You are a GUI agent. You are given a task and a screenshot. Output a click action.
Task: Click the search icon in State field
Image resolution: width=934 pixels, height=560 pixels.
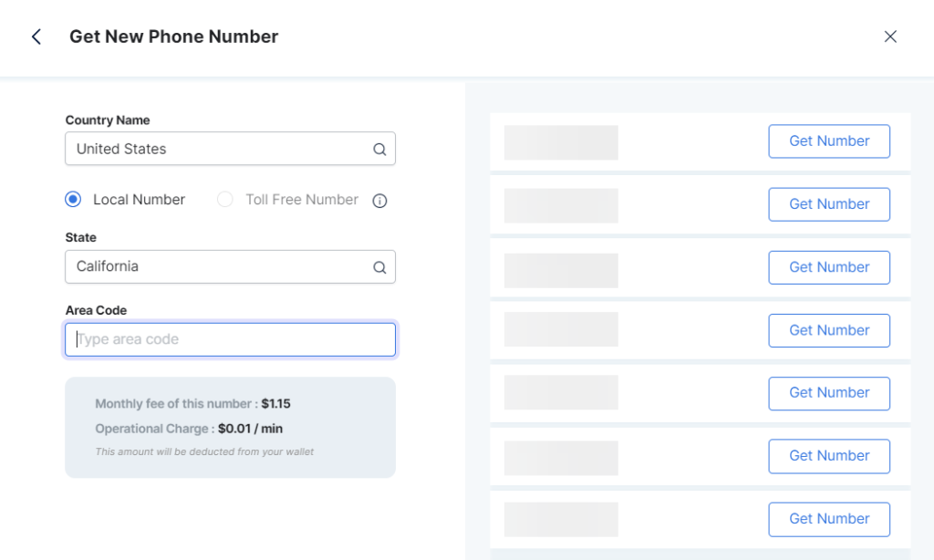pyautogui.click(x=379, y=266)
